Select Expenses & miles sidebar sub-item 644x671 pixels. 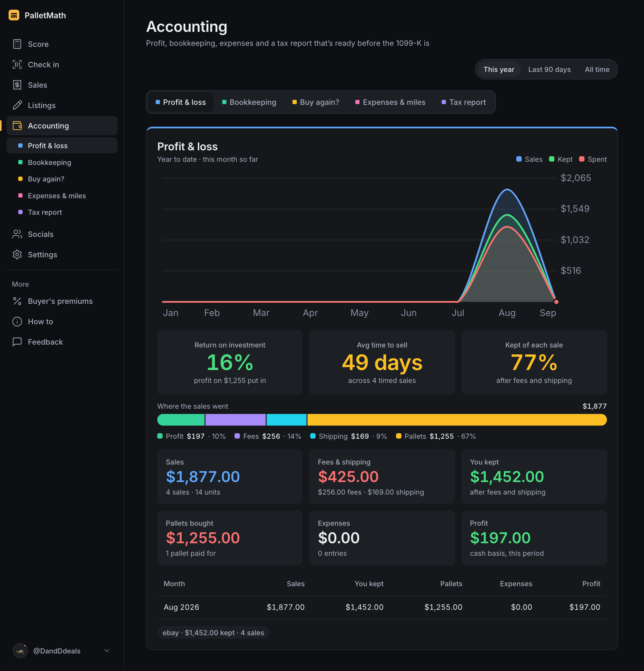click(62, 196)
